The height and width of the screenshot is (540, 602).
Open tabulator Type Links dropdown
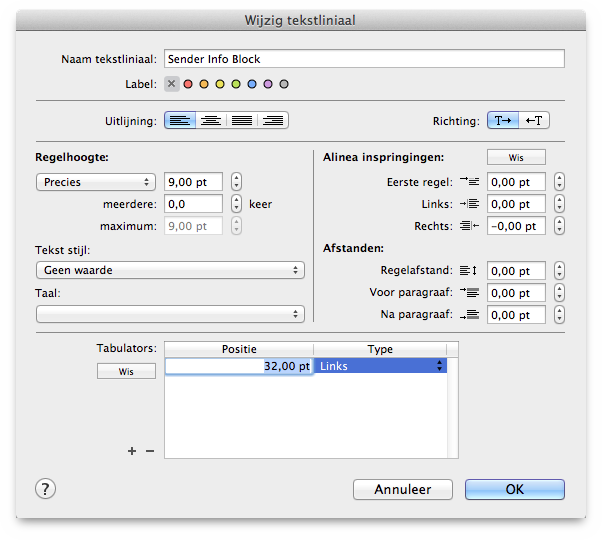click(380, 366)
